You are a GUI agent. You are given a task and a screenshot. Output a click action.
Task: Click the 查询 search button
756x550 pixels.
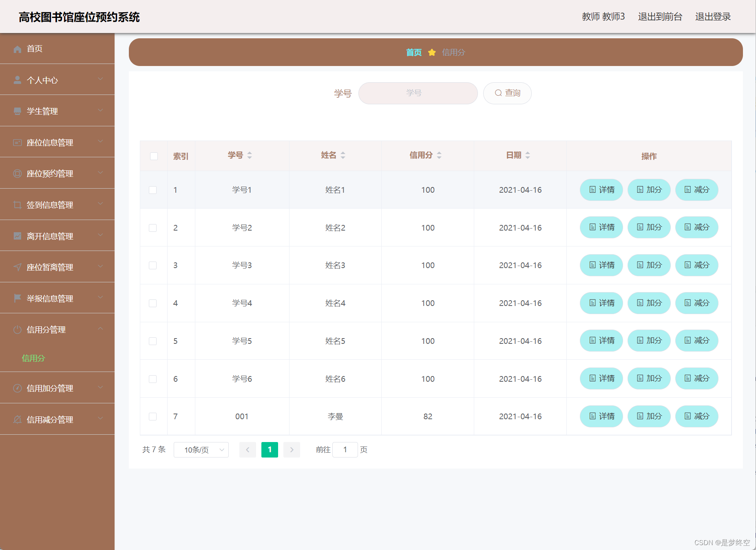(x=507, y=93)
